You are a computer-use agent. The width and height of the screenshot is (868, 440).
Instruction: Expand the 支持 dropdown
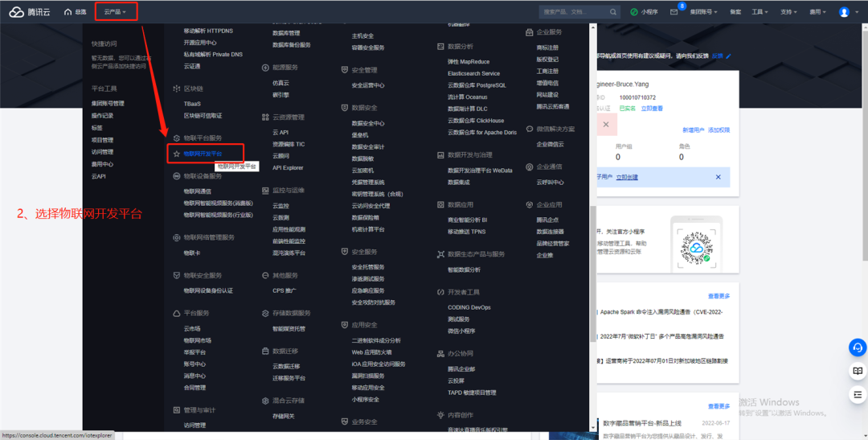pyautogui.click(x=788, y=11)
